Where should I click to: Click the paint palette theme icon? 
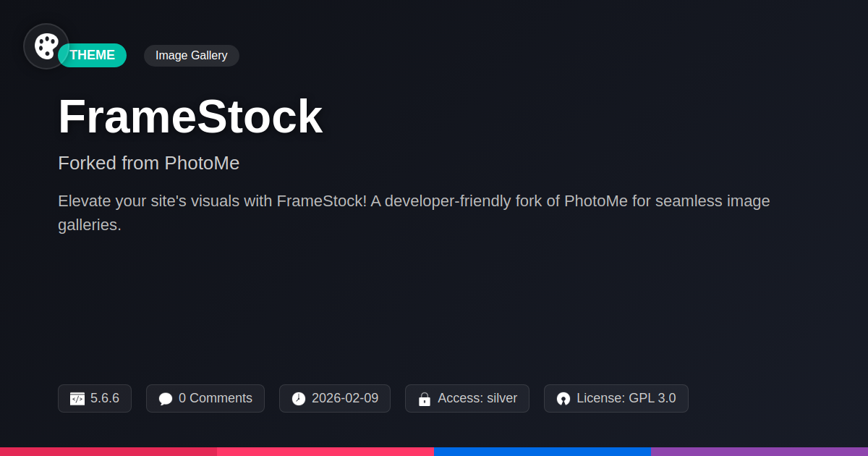point(46,46)
